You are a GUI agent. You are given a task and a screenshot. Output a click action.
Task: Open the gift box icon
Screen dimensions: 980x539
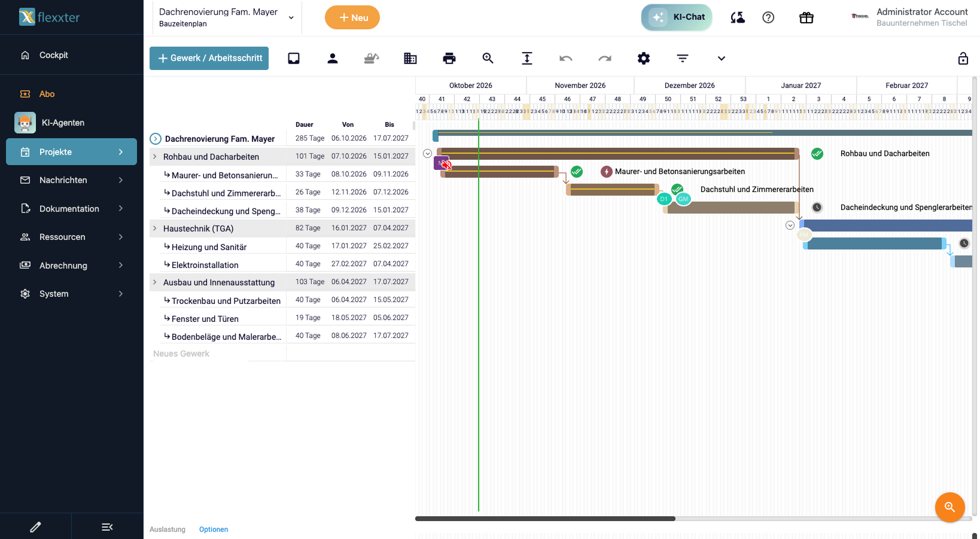pyautogui.click(x=806, y=17)
